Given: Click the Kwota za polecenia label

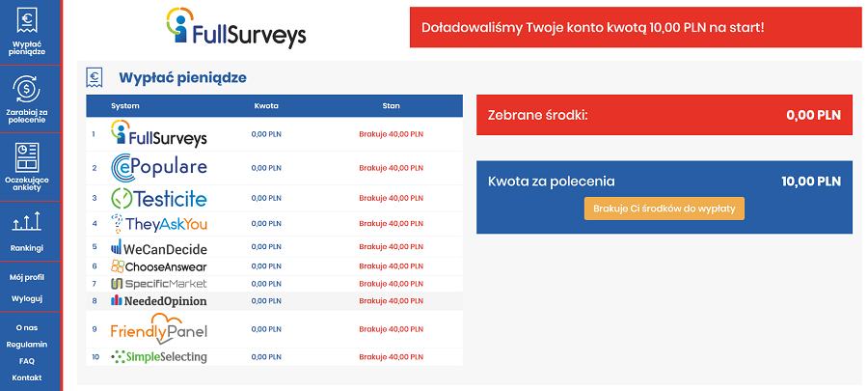Looking at the screenshot, I should click(552, 182).
